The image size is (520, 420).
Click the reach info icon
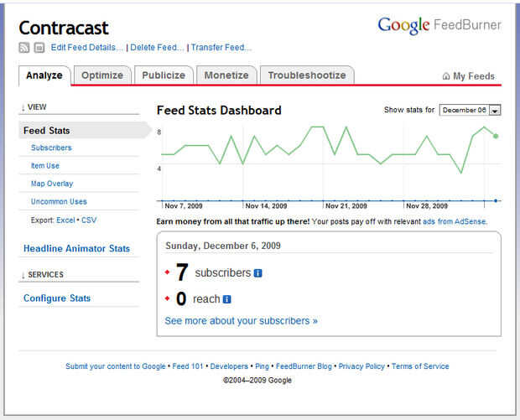click(x=227, y=299)
